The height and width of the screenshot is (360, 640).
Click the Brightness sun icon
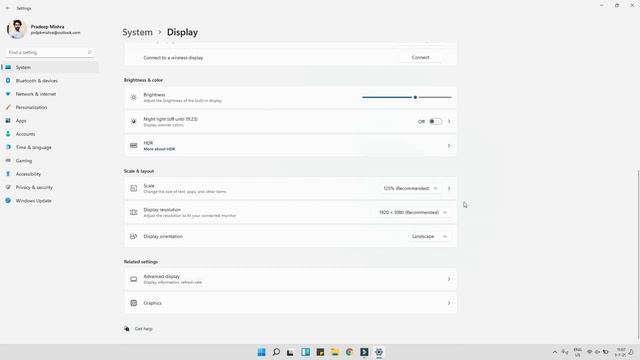pos(133,98)
